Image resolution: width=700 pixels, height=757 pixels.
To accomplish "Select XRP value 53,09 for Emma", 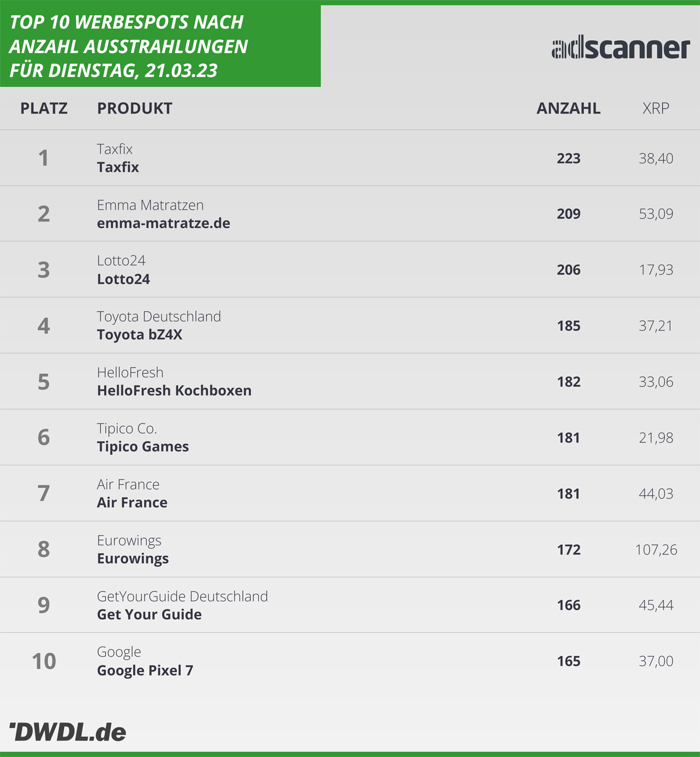I will [656, 214].
